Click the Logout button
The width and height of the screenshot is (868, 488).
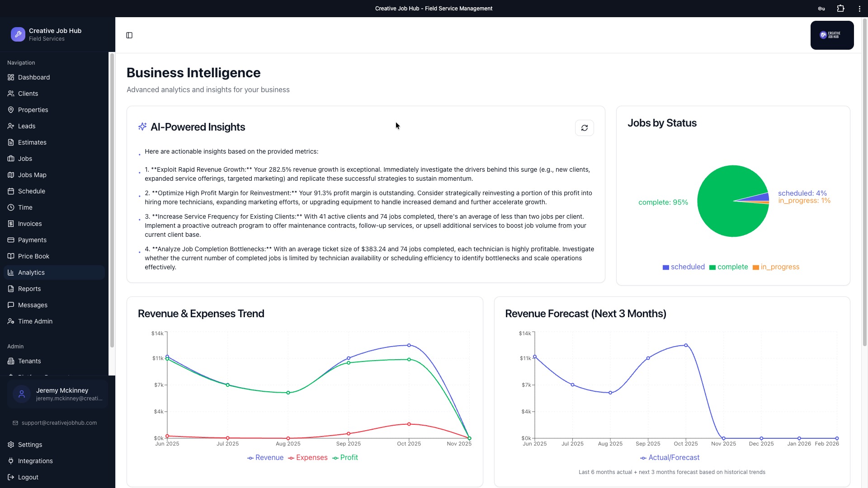click(x=28, y=477)
